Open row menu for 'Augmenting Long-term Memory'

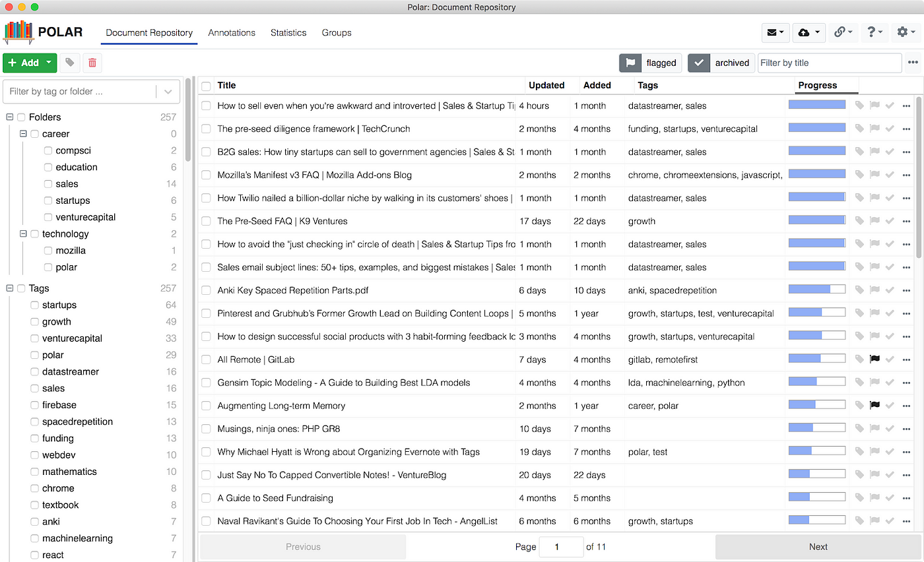(906, 406)
